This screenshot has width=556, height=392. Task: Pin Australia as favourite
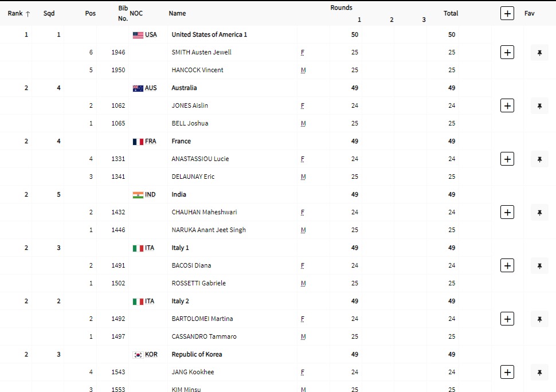click(x=539, y=105)
